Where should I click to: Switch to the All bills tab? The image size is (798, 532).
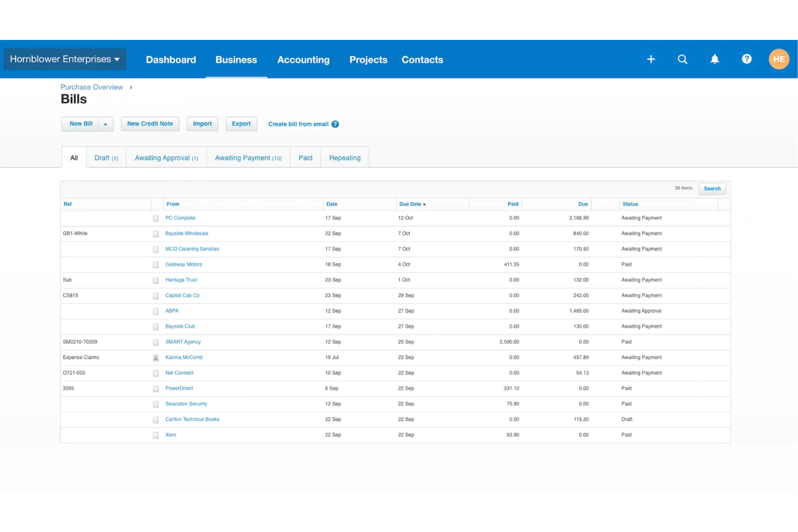[74, 158]
